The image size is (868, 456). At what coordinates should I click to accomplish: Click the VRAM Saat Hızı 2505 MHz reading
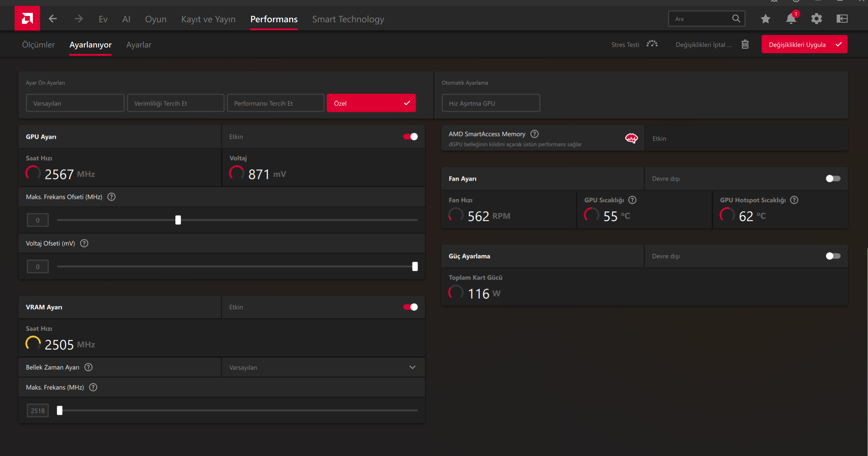click(60, 344)
